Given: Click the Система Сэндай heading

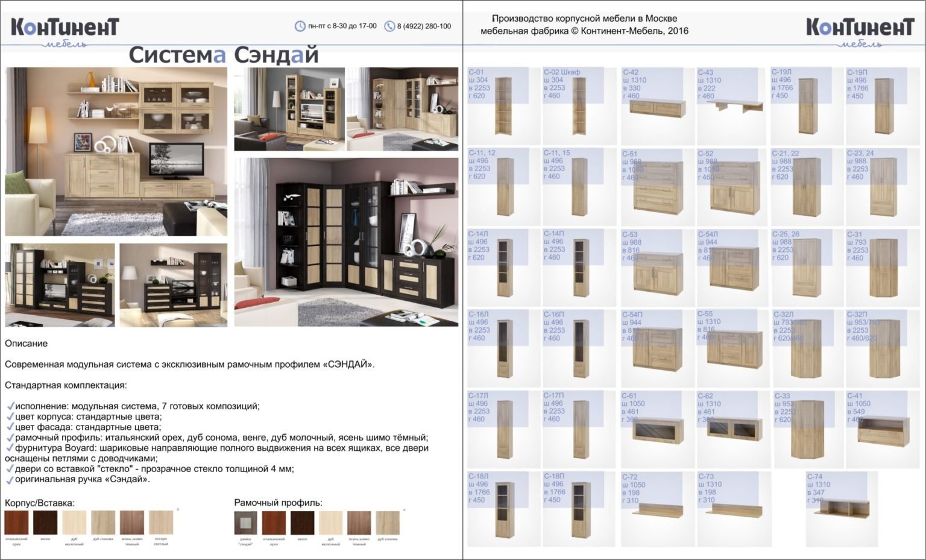Looking at the screenshot, I should [224, 55].
